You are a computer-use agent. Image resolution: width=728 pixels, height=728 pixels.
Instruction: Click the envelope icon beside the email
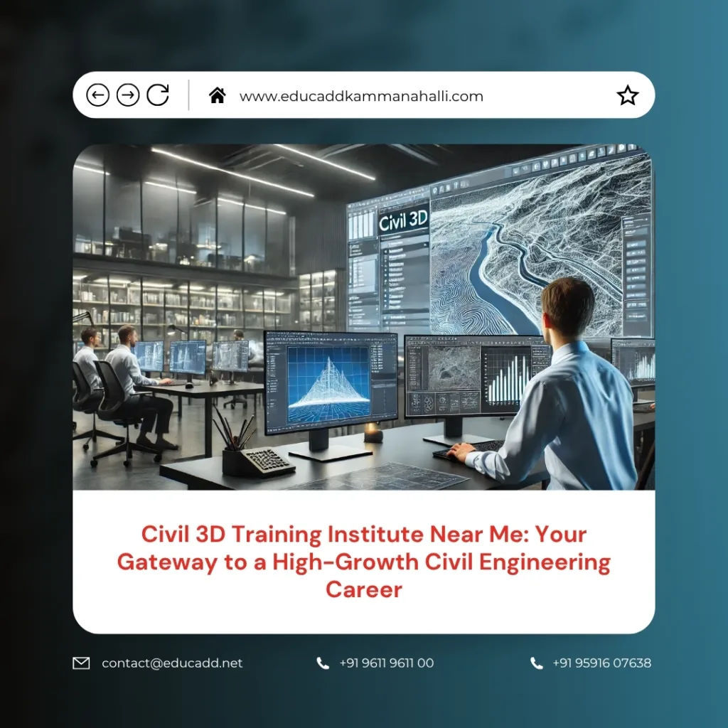tap(80, 663)
